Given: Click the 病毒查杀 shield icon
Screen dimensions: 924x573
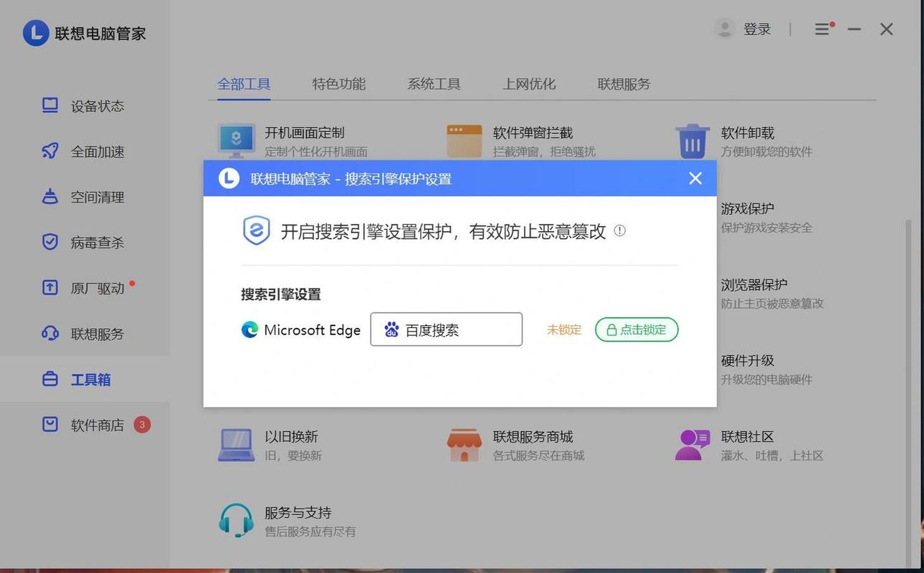Looking at the screenshot, I should pos(49,243).
